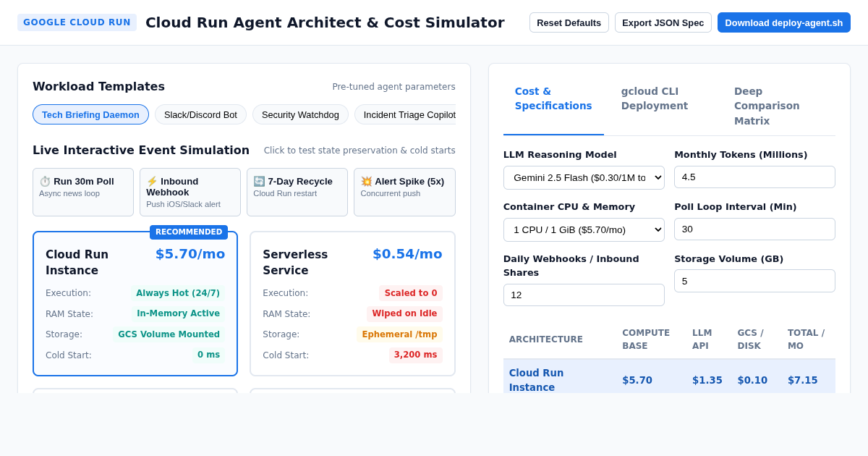Click Export JSON Spec

point(663,22)
